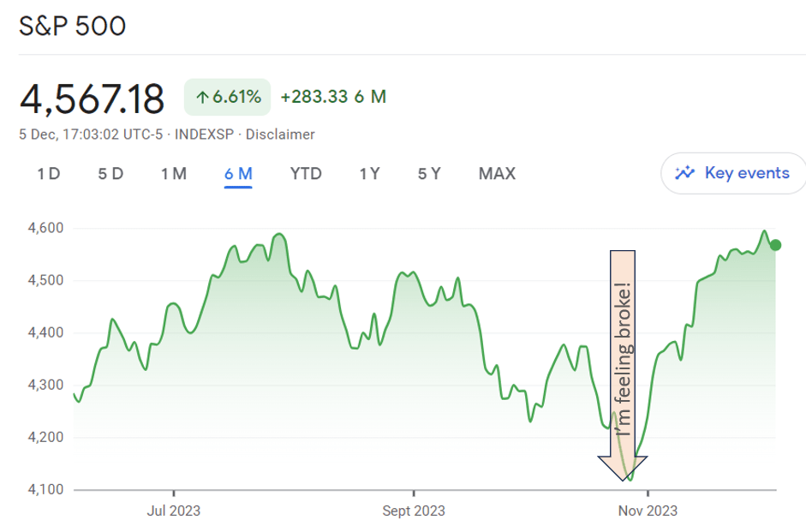Screen dimensions: 806x532
Task: Show the 1 Y chart range
Action: point(369,174)
